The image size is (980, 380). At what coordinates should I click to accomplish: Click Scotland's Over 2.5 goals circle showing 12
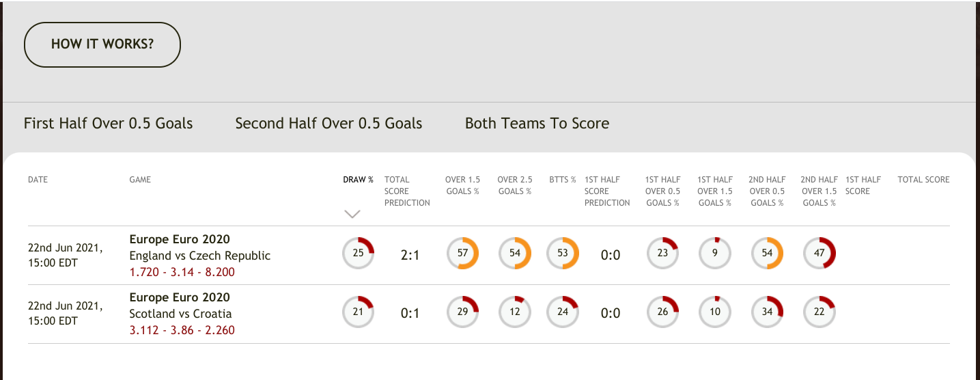pyautogui.click(x=515, y=312)
